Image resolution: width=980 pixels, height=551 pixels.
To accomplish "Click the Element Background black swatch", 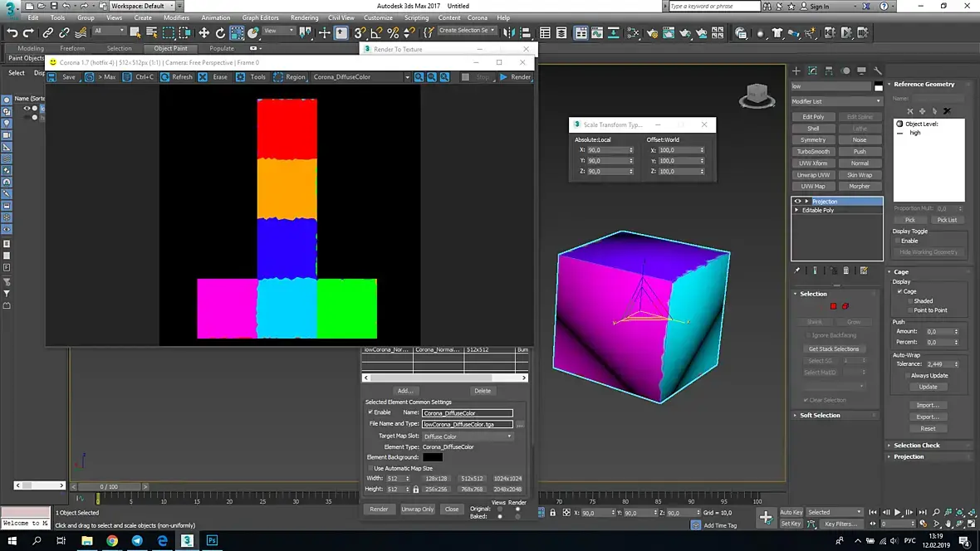I will [x=433, y=457].
